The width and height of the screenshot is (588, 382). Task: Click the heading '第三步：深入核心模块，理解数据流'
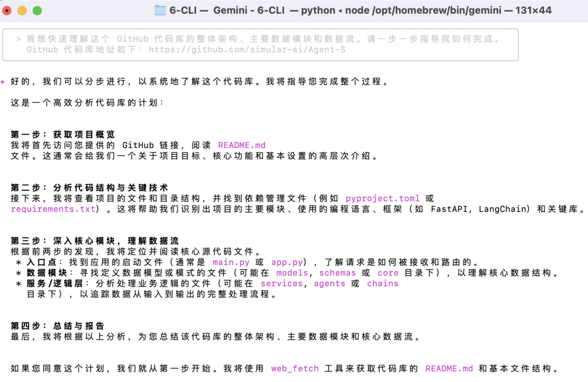[95, 241]
